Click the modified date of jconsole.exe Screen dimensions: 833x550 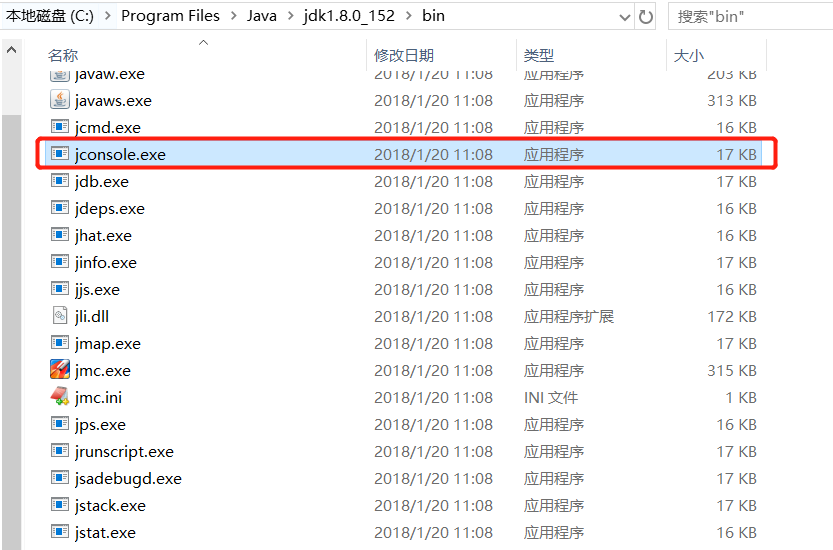pyautogui.click(x=434, y=155)
